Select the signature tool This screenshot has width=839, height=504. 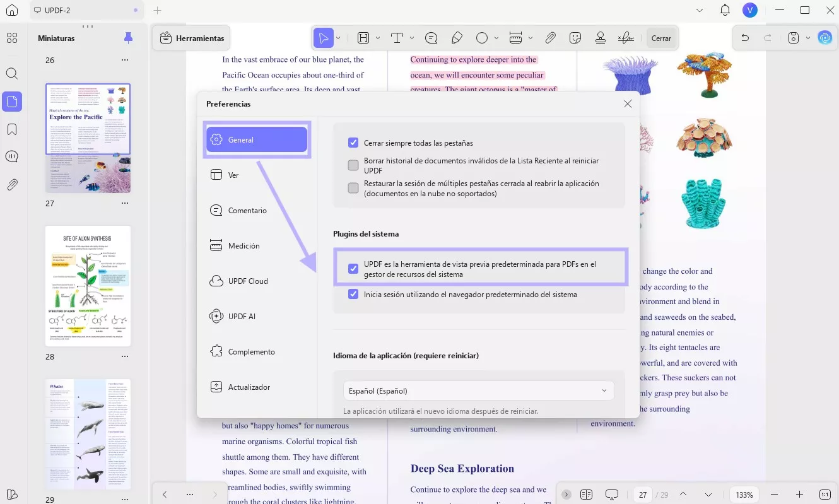626,38
